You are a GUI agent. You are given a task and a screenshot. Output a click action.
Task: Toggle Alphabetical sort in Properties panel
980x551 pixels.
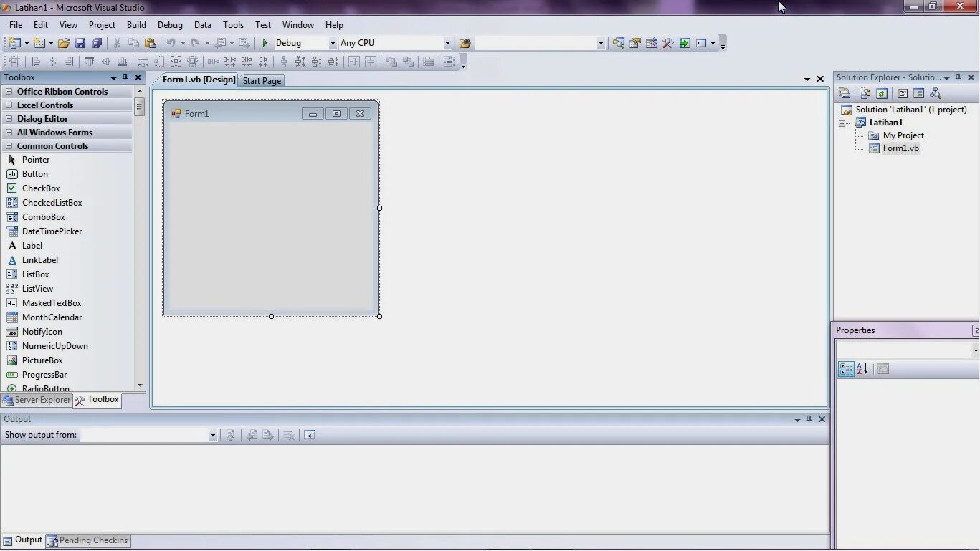point(862,369)
